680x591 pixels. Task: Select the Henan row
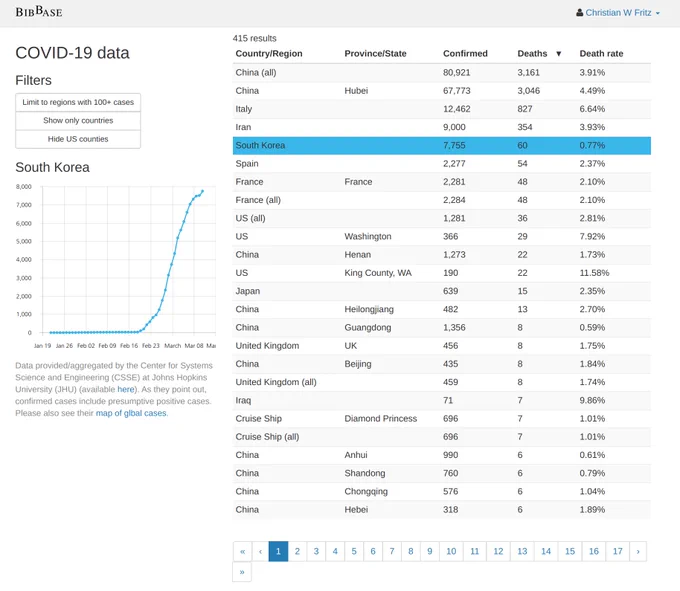tap(441, 255)
